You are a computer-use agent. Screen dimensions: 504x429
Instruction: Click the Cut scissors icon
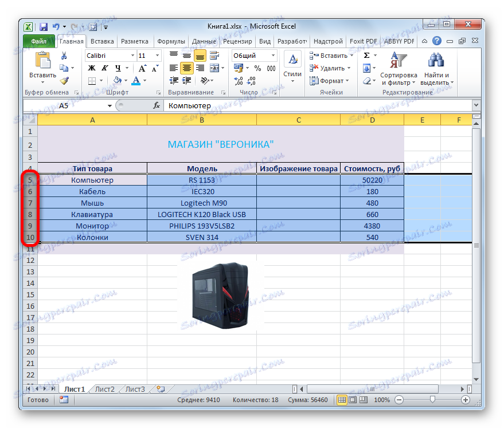(64, 56)
